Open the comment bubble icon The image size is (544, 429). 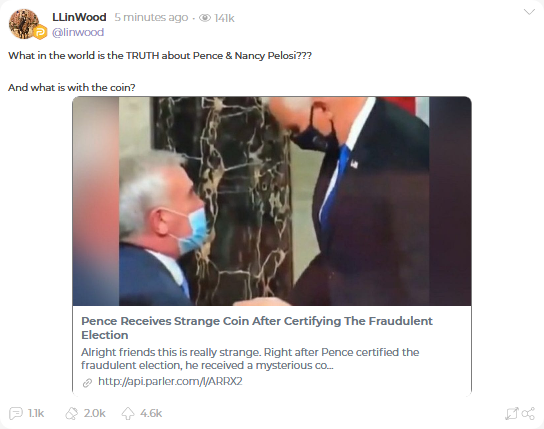(x=16, y=413)
